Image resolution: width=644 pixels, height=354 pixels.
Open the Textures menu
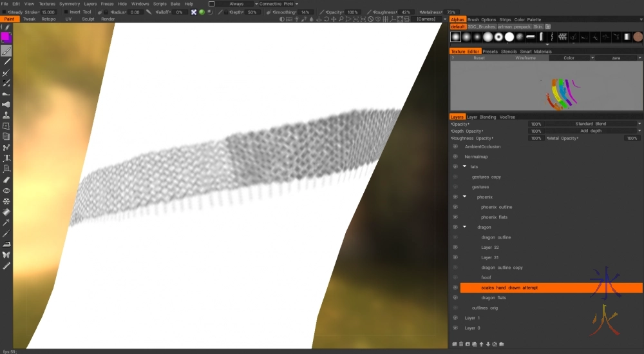click(47, 4)
